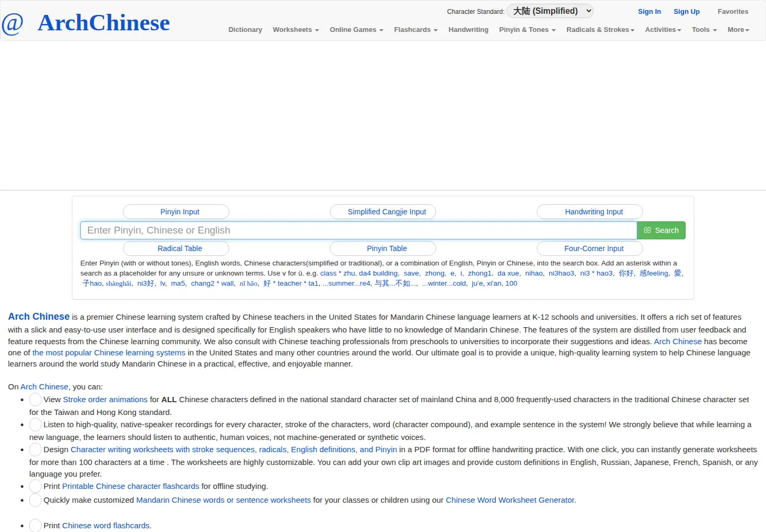Screen dimensions: 766x532
Task: Open the Dictionary page
Action: pyautogui.click(x=245, y=30)
